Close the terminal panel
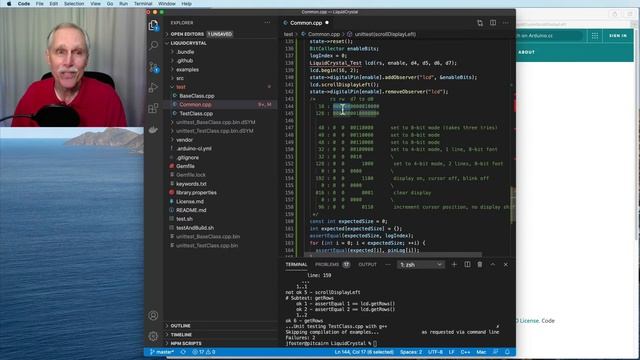 (506, 264)
